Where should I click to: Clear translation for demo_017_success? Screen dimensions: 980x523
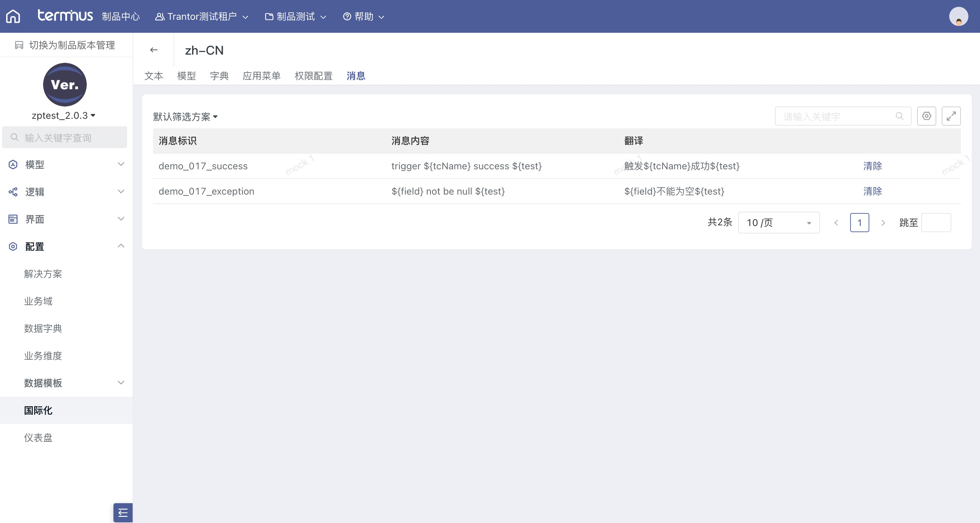coord(872,166)
